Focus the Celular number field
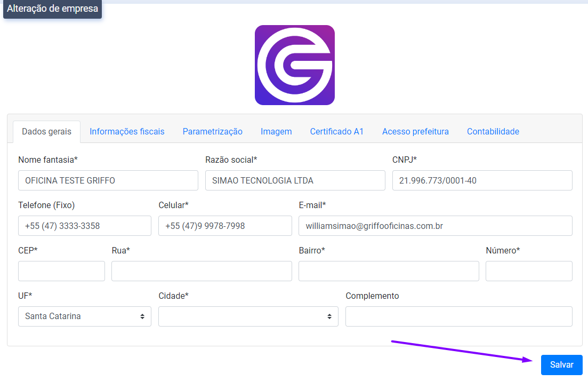Screen dimensions: 588x381 tap(225, 226)
